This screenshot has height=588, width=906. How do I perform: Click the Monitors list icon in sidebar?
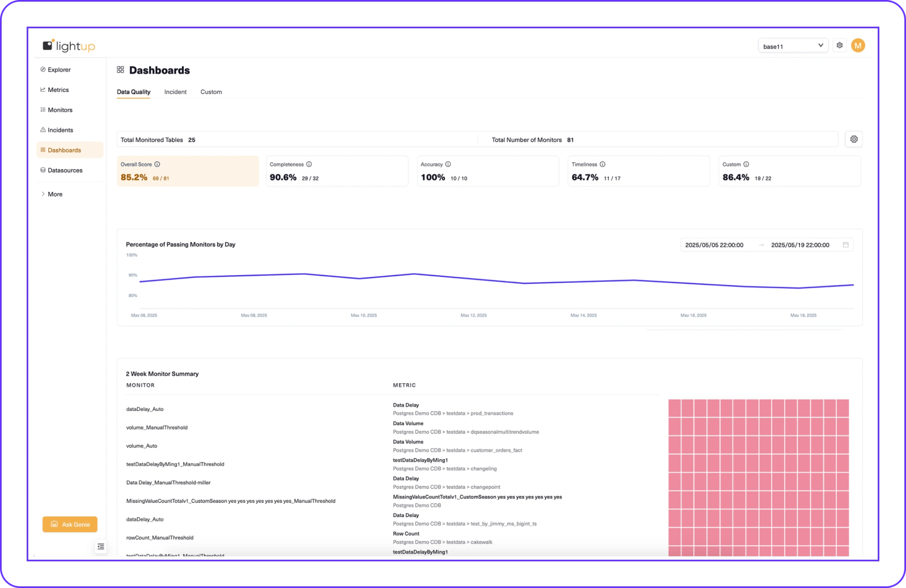[x=42, y=110]
